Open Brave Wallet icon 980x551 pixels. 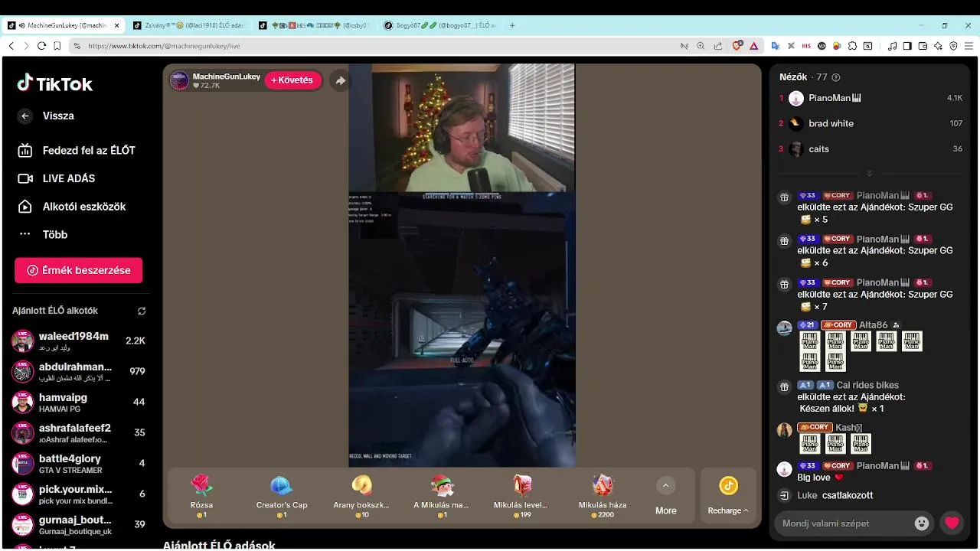(923, 46)
